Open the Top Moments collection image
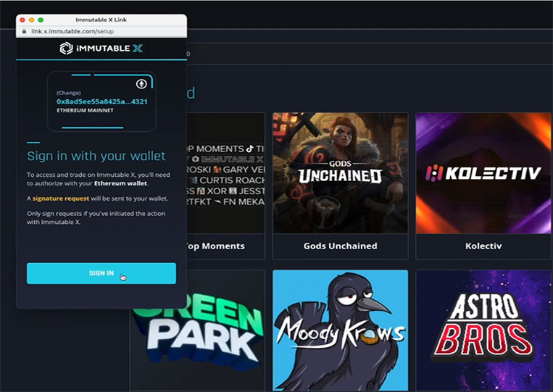 click(225, 173)
